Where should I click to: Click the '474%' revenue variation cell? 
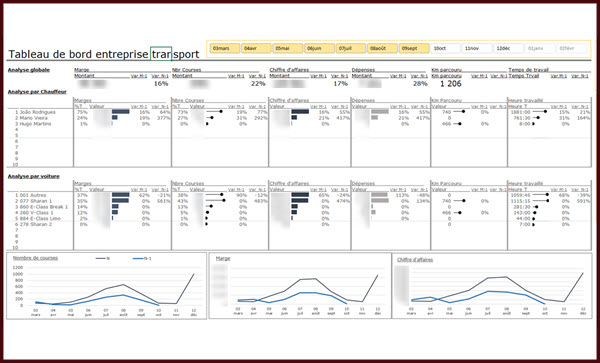click(x=343, y=201)
